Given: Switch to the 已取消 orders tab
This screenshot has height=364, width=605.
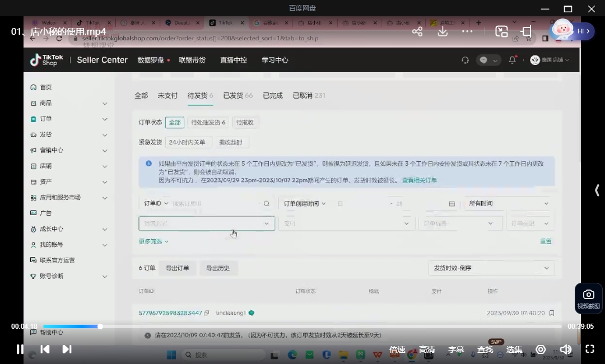Looking at the screenshot, I should pyautogui.click(x=309, y=96).
